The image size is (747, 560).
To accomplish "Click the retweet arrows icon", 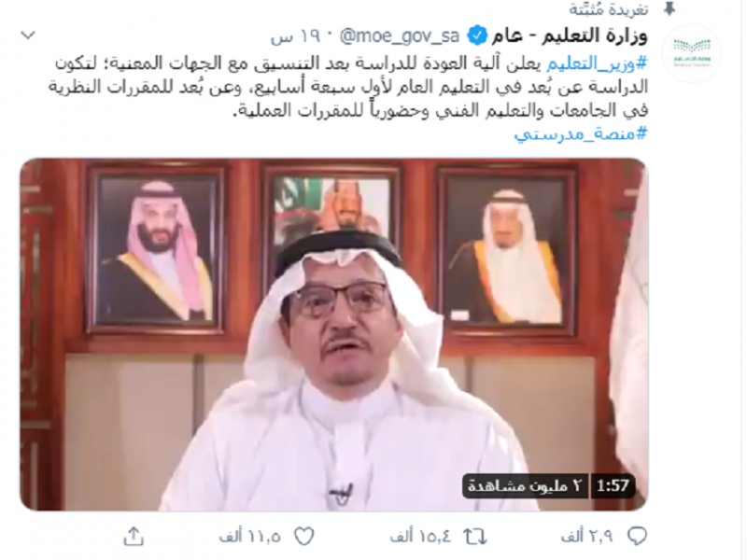I will 475,537.
